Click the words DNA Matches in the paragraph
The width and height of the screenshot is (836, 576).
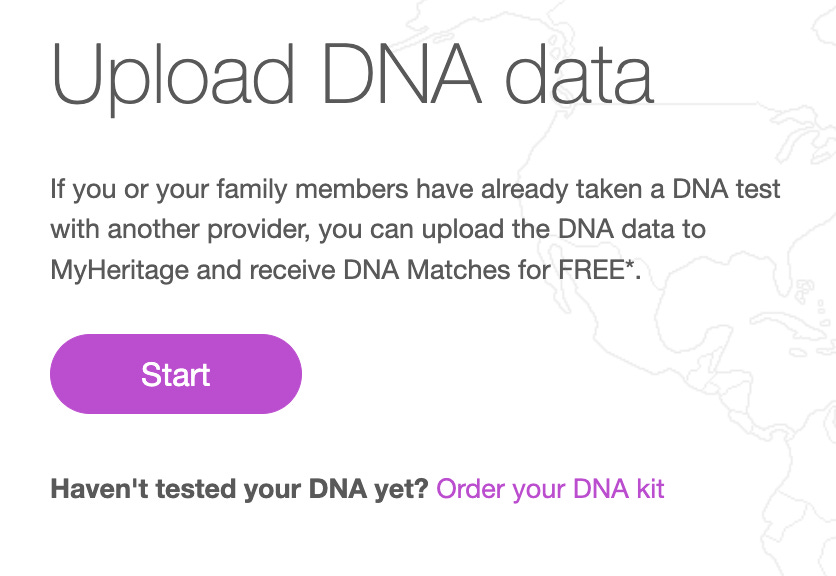[x=427, y=269]
